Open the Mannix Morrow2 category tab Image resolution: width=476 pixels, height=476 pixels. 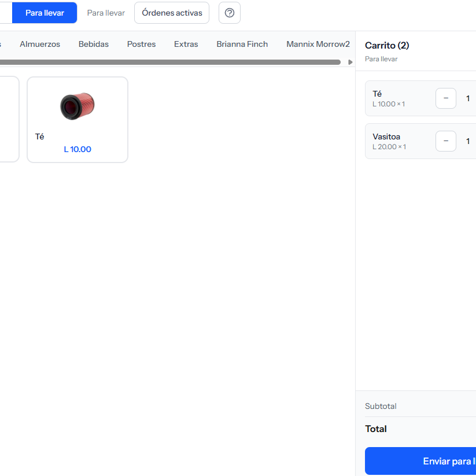[318, 44]
